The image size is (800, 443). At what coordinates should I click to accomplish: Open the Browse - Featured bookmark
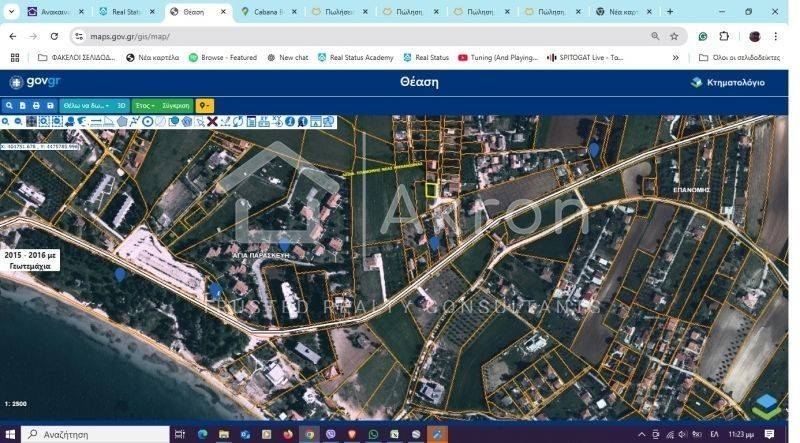[x=223, y=57]
